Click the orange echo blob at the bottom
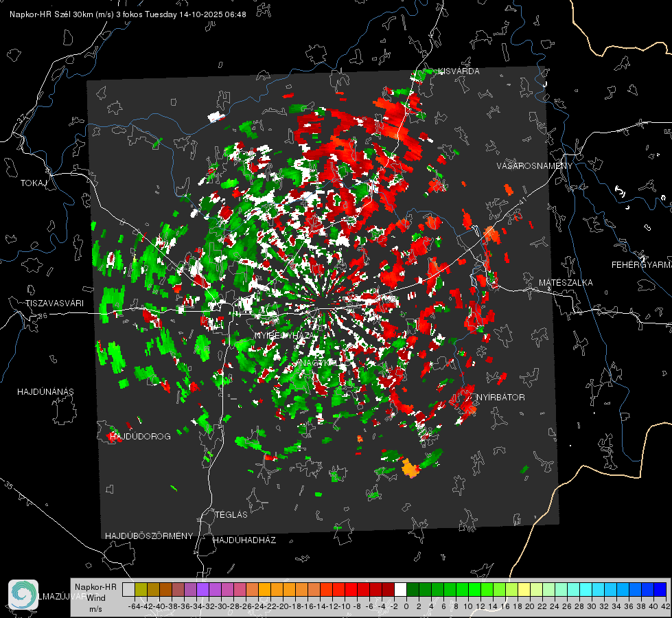The image size is (672, 618). coord(410,468)
